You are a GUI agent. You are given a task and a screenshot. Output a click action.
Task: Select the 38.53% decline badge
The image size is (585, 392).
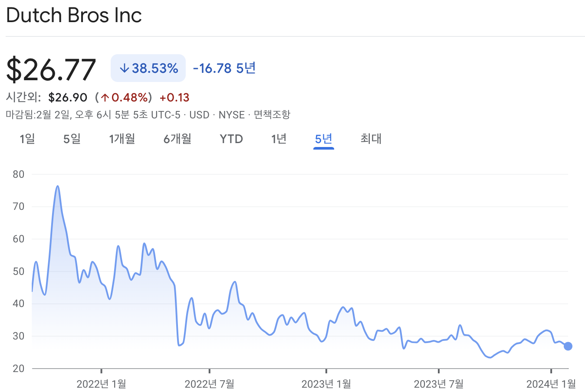148,68
